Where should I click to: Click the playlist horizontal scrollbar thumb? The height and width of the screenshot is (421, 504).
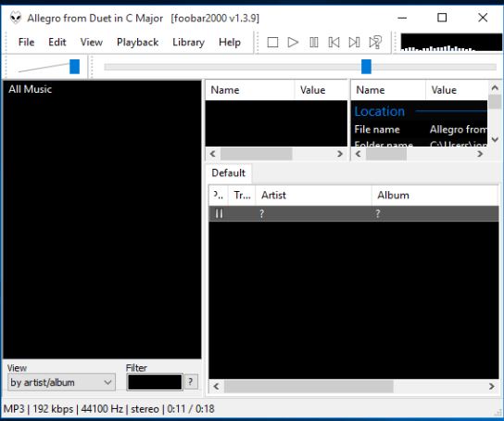309,387
